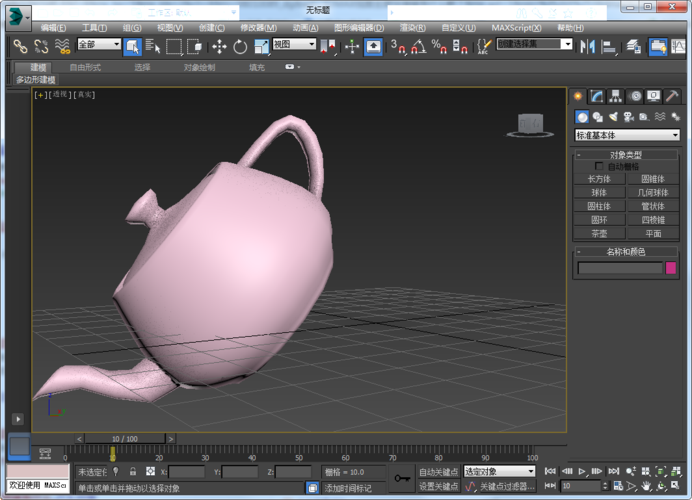Click the Align tool icon
This screenshot has height=500, width=692.
pyautogui.click(x=609, y=46)
